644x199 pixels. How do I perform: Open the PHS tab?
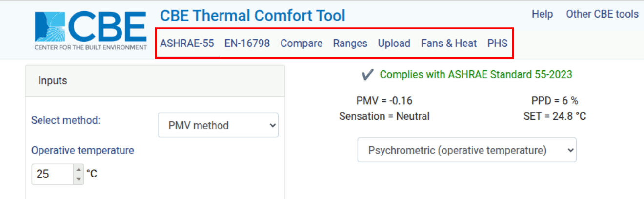(x=497, y=43)
